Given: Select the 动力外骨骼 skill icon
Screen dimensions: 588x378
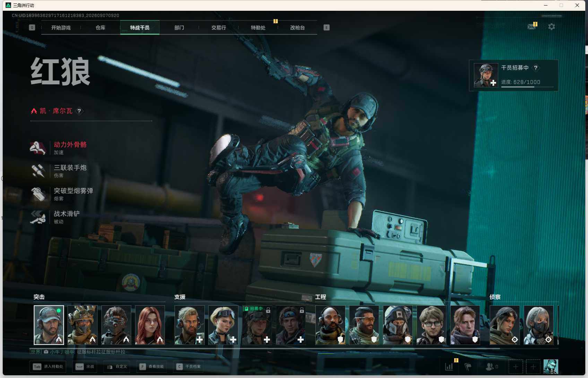Looking at the screenshot, I should [x=38, y=148].
